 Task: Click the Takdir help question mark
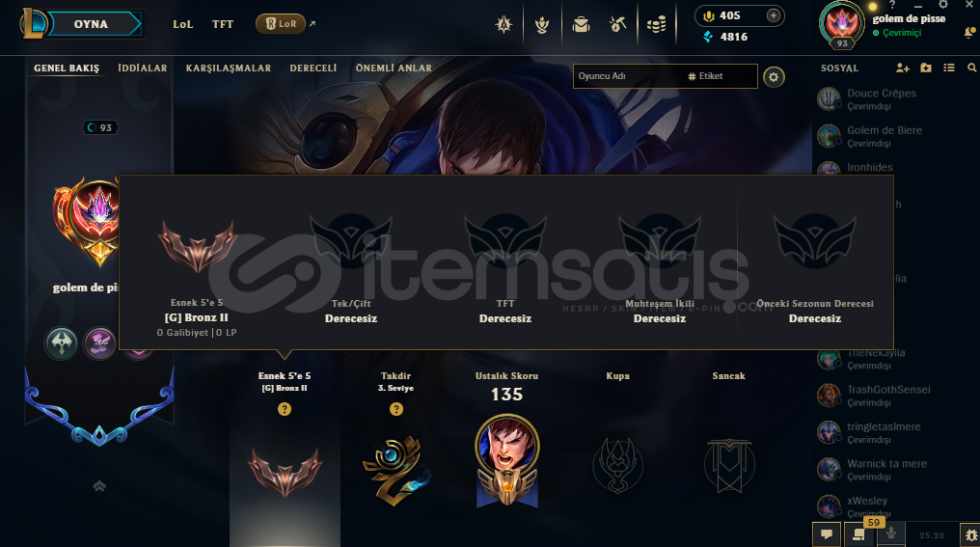[x=396, y=409]
